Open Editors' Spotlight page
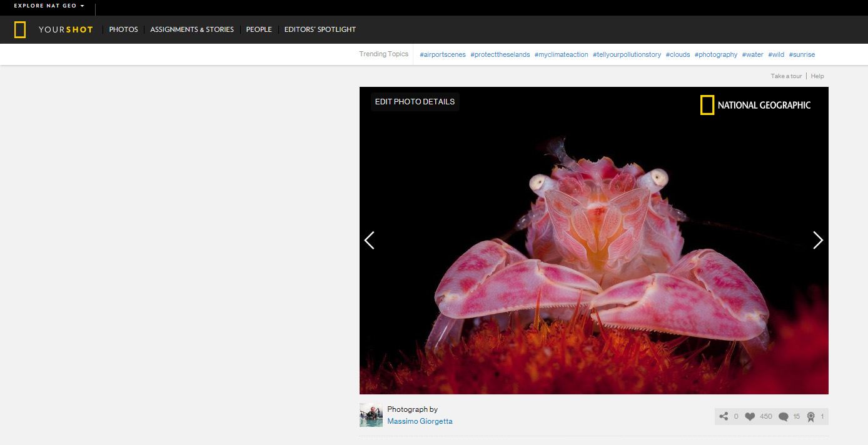The width and height of the screenshot is (868, 445). pos(320,29)
